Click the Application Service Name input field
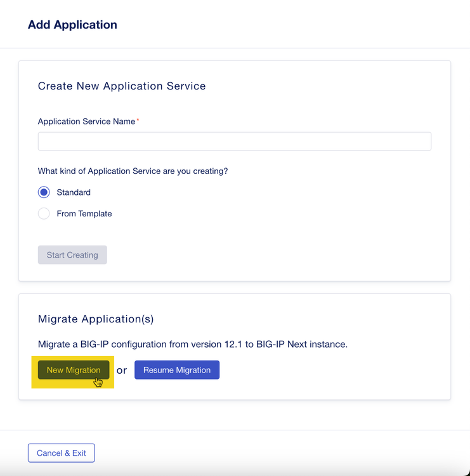This screenshot has width=470, height=476. tap(234, 141)
